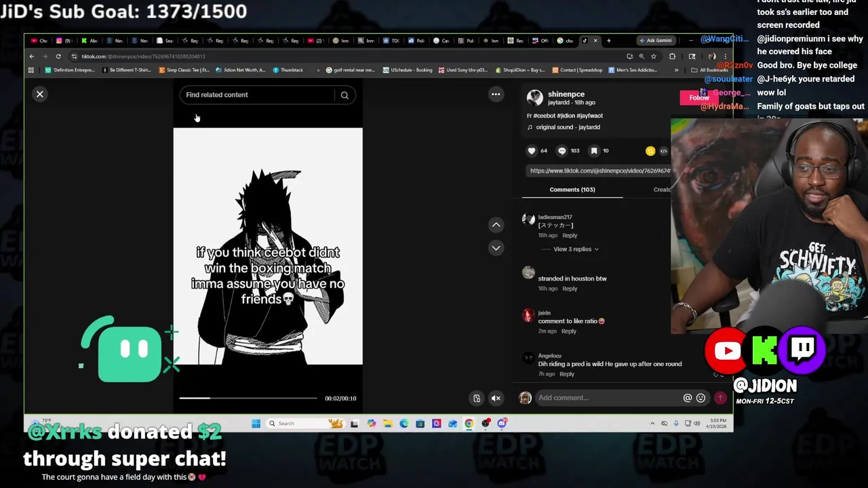Open 'Be Different T-Shirt' bookmark
This screenshot has height=488, width=868.
126,70
